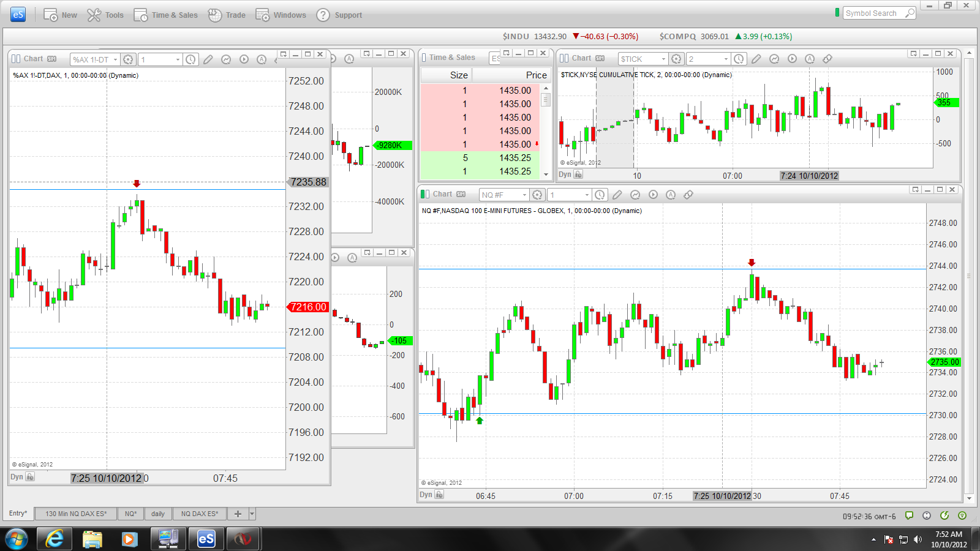The image size is (980, 551).
Task: Open symbol settings gear in $TICK chart
Action: [x=676, y=59]
